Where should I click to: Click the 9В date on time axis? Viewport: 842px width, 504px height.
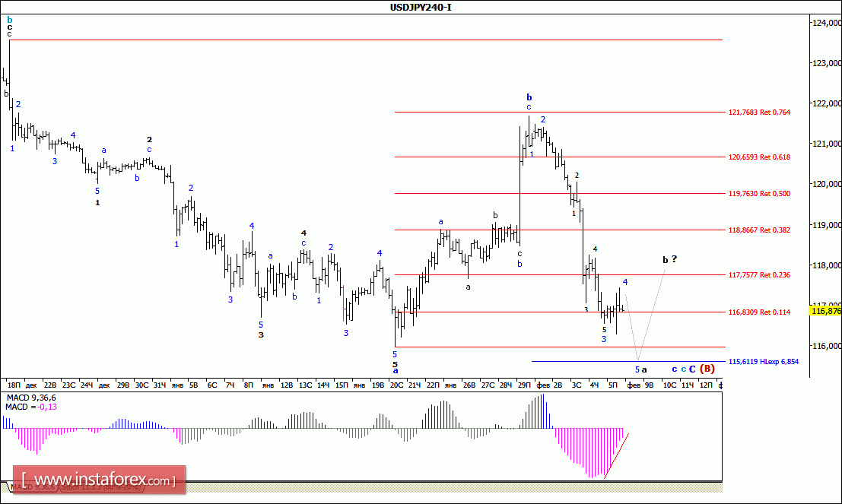[649, 385]
